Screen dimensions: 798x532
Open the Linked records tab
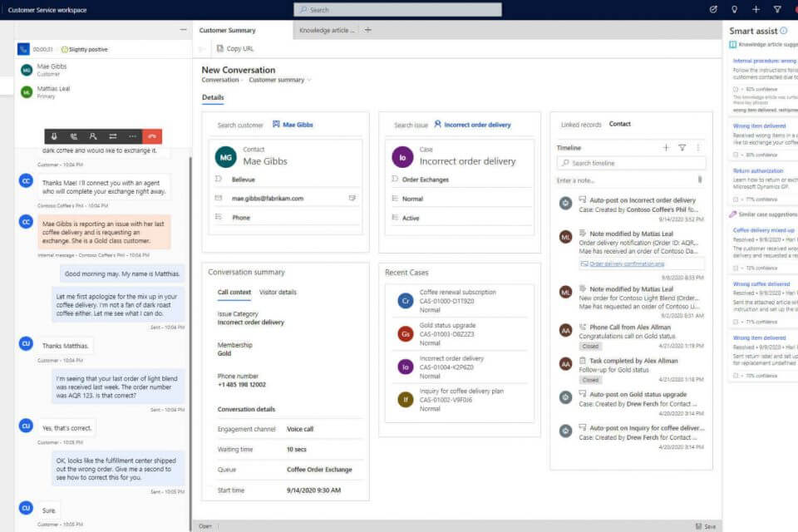580,125
